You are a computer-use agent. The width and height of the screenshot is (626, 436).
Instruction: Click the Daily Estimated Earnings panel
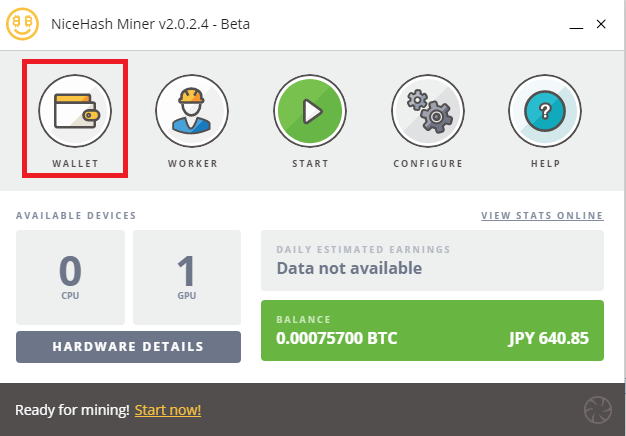432,260
